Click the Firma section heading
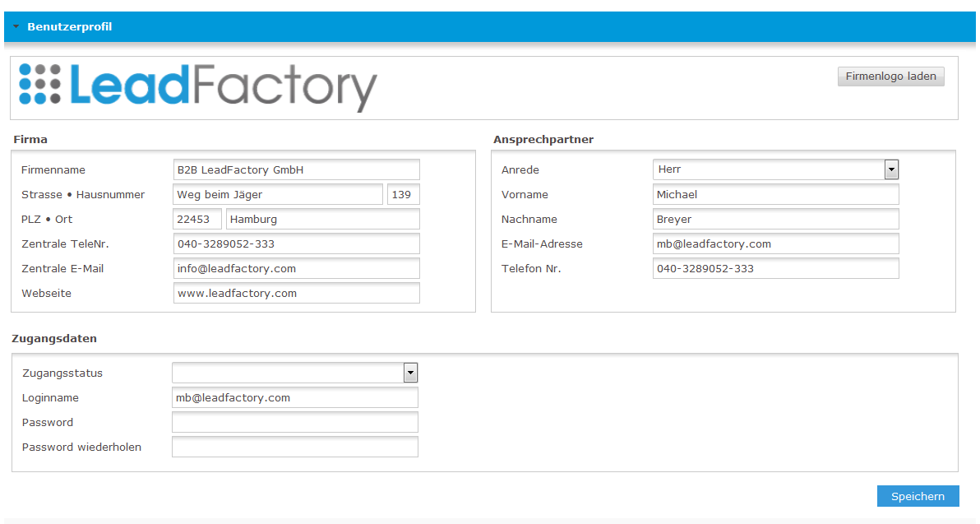The width and height of the screenshot is (980, 524). click(x=30, y=140)
